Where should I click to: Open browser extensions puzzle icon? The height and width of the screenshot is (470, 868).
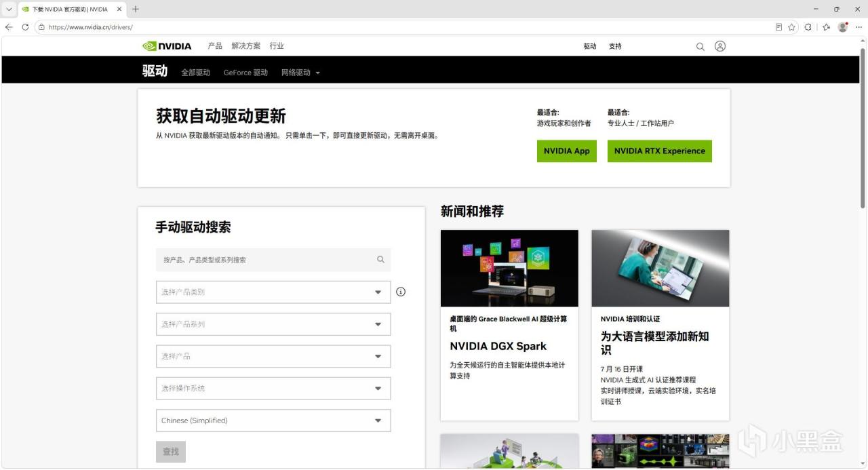coord(808,27)
